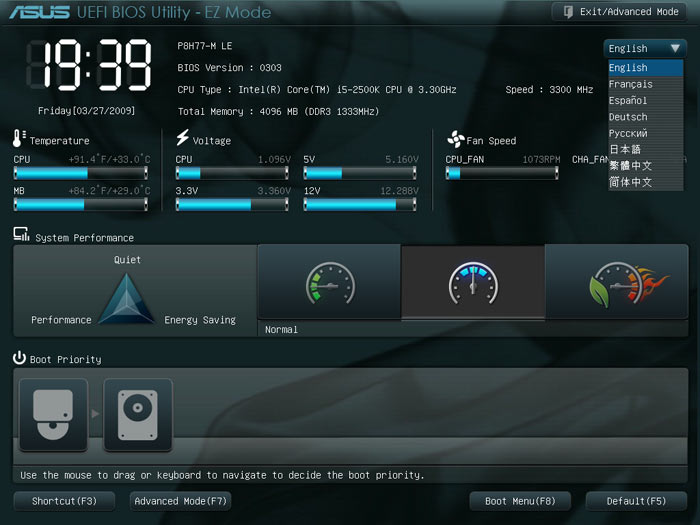This screenshot has width=700, height=525.
Task: Click the CPU voltage bar
Action: (232, 173)
